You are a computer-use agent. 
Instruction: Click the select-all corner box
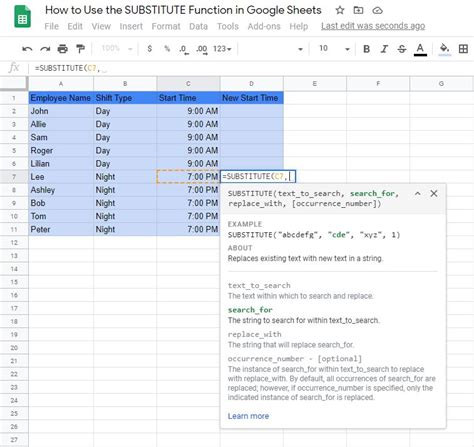point(14,84)
